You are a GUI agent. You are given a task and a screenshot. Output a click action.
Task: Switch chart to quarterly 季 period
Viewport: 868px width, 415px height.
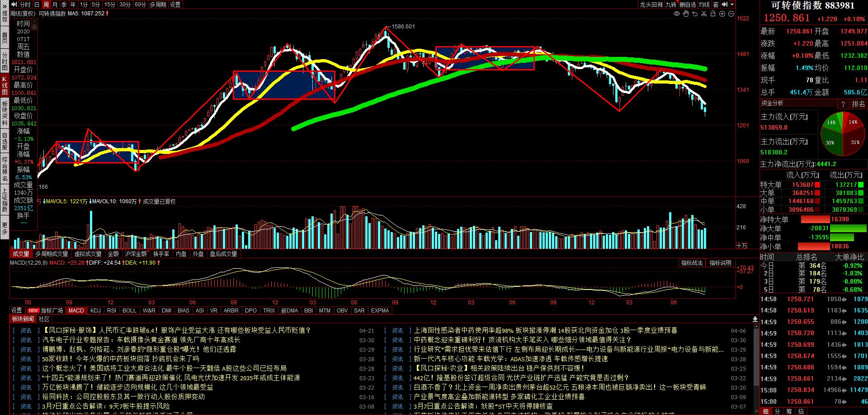[64, 5]
